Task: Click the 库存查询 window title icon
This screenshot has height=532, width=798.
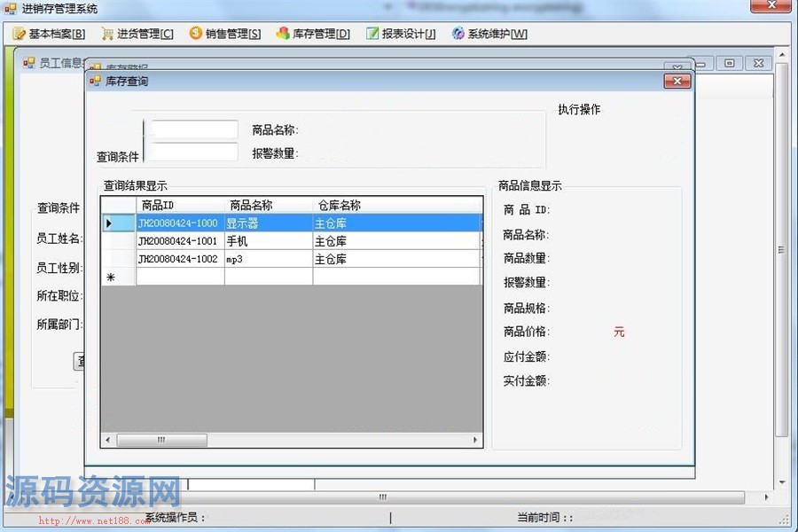Action: click(95, 81)
